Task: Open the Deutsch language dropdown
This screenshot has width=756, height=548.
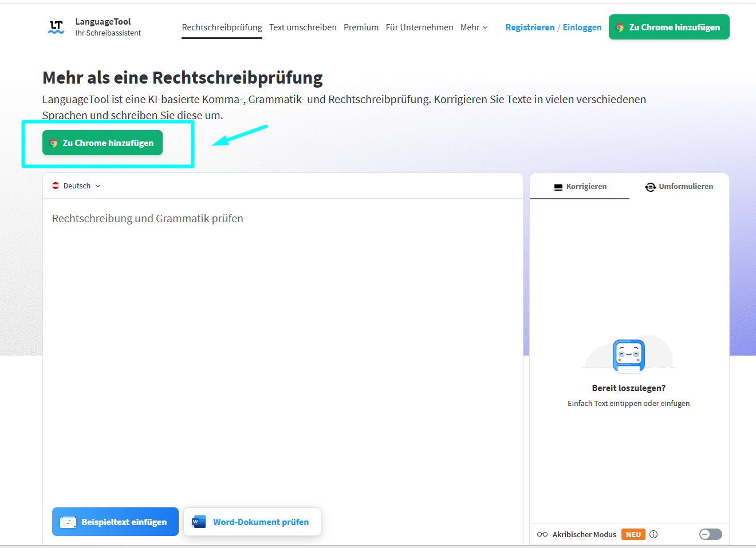Action: click(77, 186)
